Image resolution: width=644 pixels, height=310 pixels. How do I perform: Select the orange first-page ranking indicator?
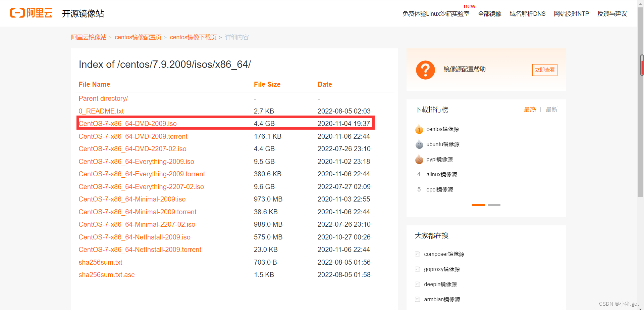click(x=478, y=205)
